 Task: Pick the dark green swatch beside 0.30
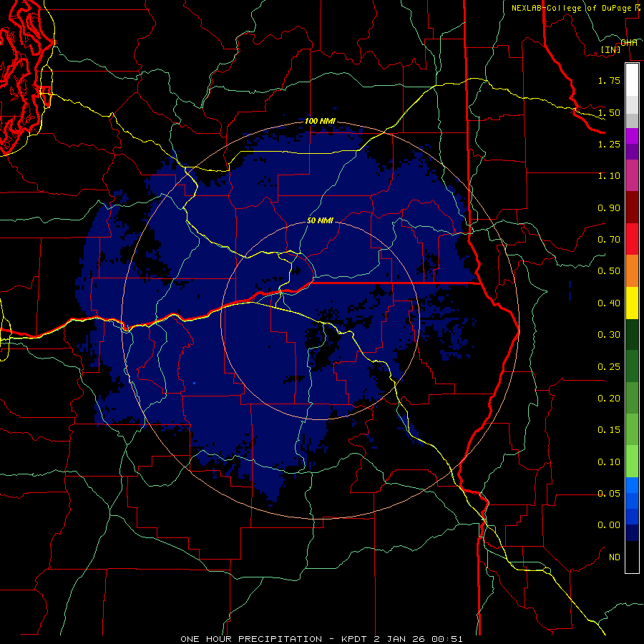pos(632,334)
